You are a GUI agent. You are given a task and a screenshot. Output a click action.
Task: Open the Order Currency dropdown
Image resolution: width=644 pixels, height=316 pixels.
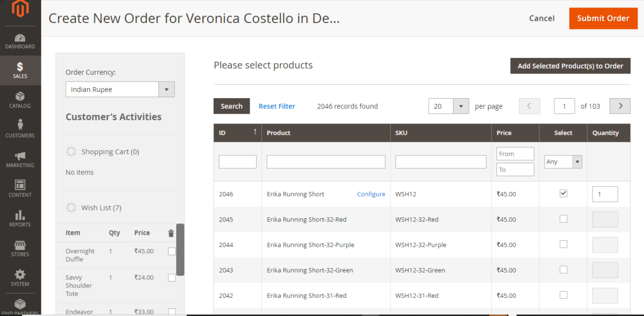click(120, 90)
